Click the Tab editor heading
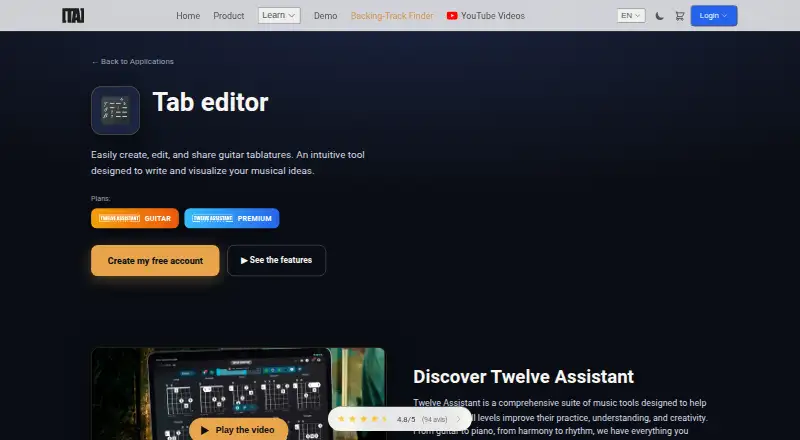This screenshot has height=440, width=800. click(x=210, y=102)
